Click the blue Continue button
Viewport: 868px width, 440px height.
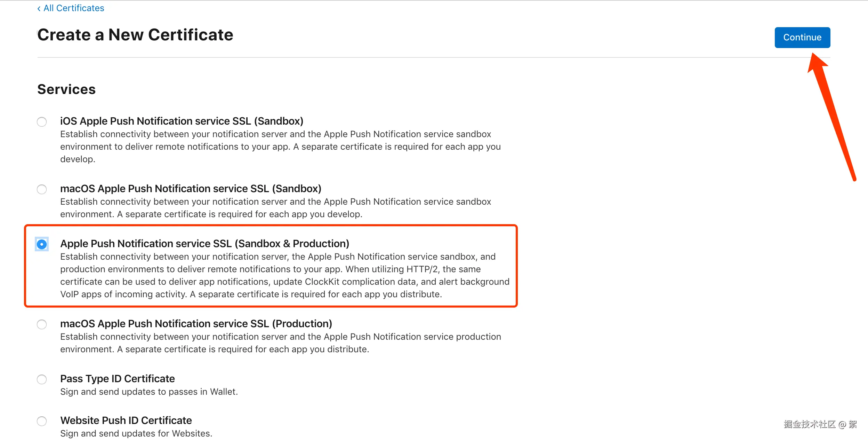802,38
